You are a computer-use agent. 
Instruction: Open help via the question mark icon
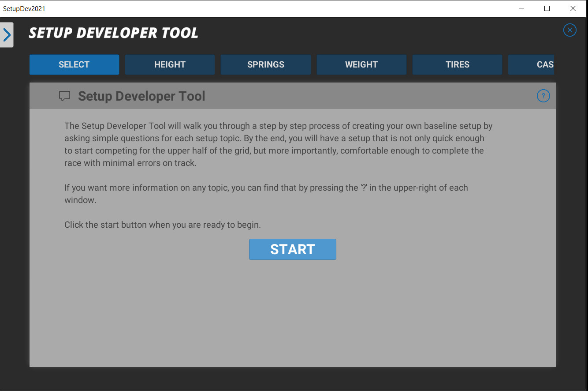pyautogui.click(x=543, y=96)
